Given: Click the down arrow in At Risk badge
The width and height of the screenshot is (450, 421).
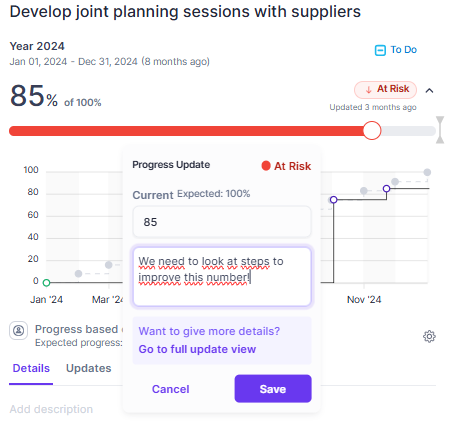Looking at the screenshot, I should [x=368, y=90].
